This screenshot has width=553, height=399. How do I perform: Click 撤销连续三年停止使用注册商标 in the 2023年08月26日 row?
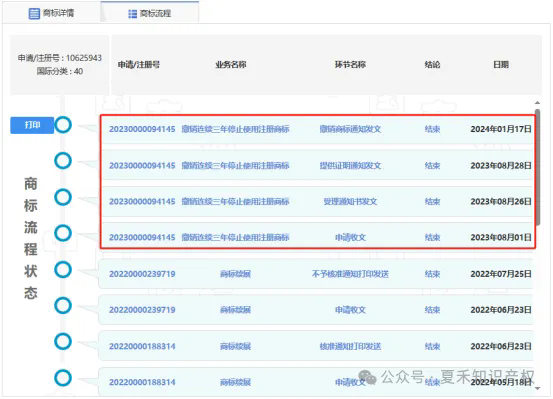point(235,201)
